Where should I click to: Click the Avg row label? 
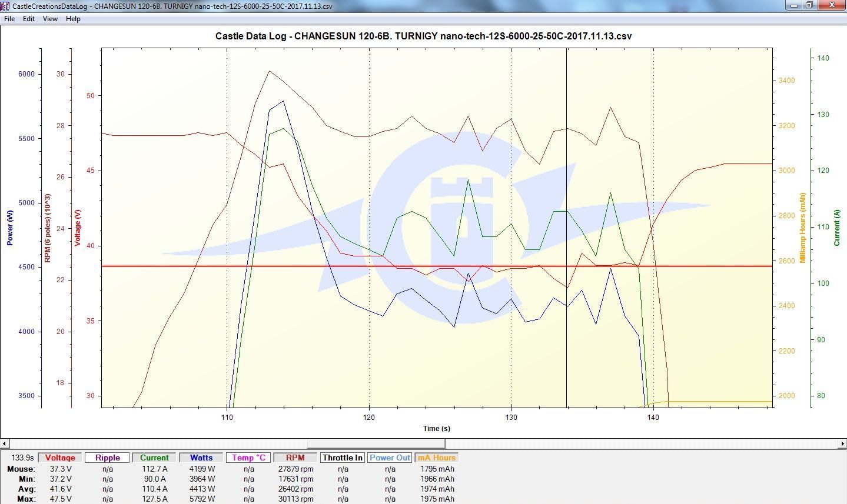tap(26, 489)
